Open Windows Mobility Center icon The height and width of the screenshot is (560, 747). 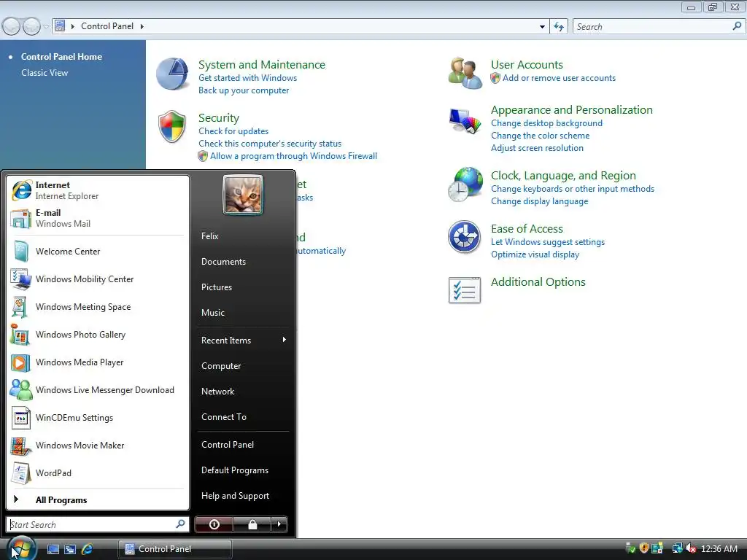pos(21,279)
